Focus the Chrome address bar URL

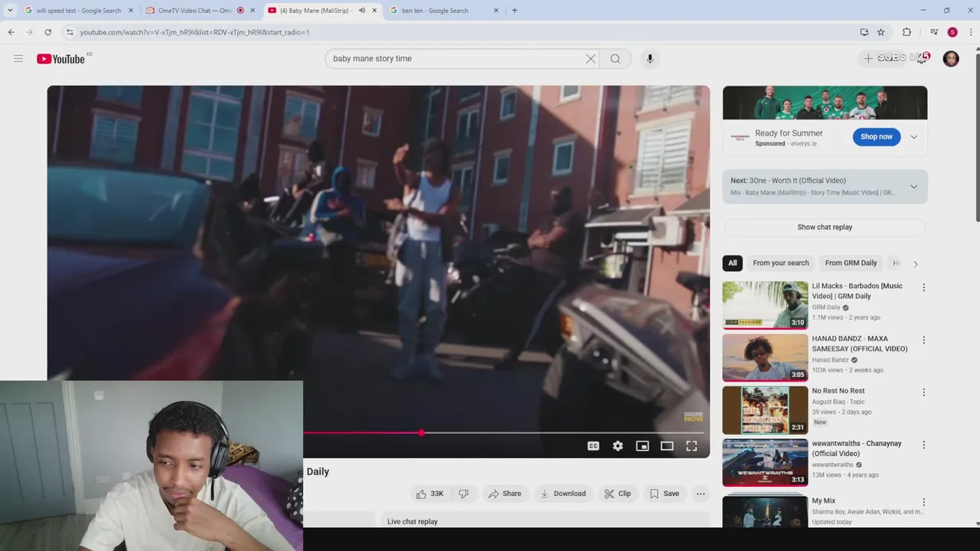[195, 32]
